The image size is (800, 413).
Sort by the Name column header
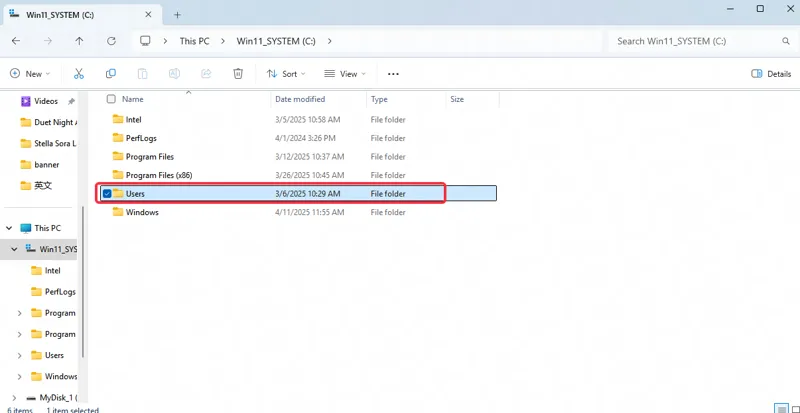click(133, 99)
